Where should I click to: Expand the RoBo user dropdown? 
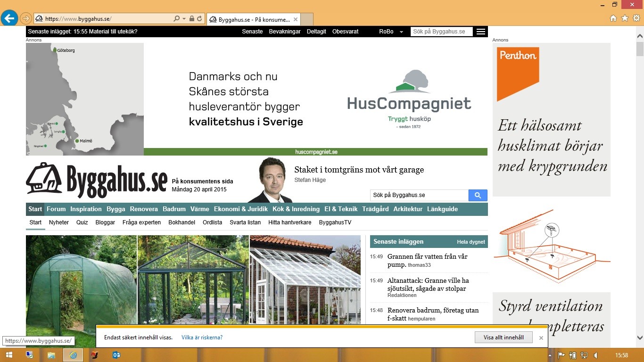[401, 32]
